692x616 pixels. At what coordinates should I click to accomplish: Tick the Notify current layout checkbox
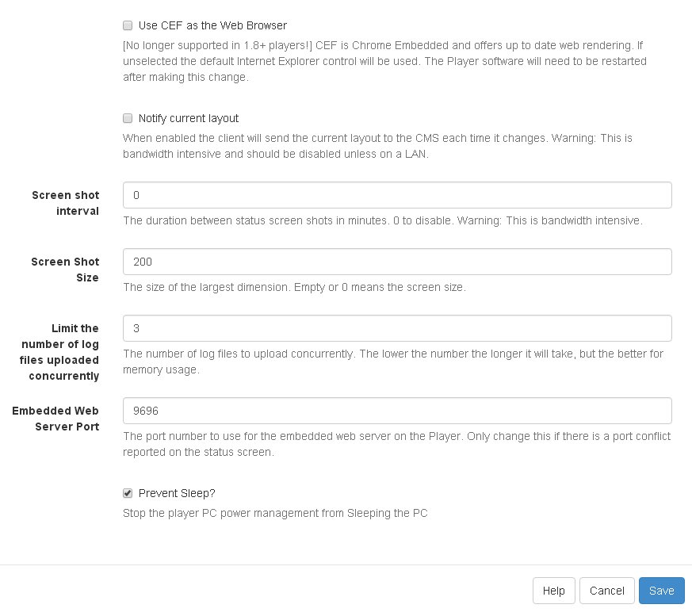point(128,118)
